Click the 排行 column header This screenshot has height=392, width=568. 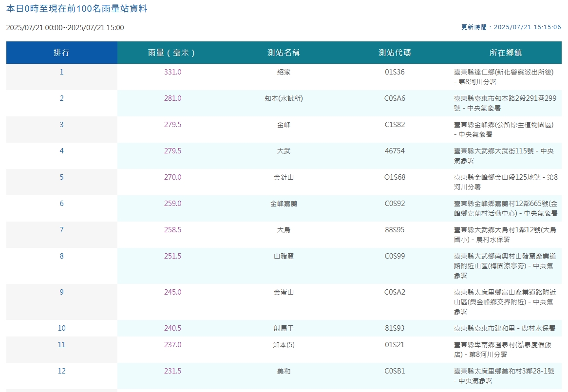61,53
